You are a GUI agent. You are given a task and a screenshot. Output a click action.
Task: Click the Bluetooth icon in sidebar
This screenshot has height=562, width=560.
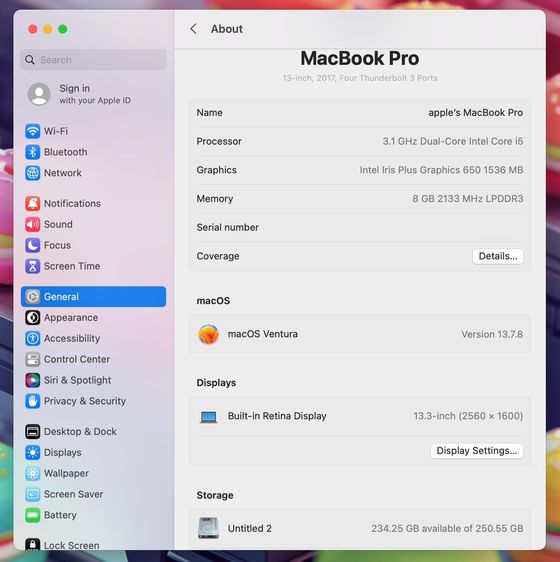pyautogui.click(x=33, y=152)
